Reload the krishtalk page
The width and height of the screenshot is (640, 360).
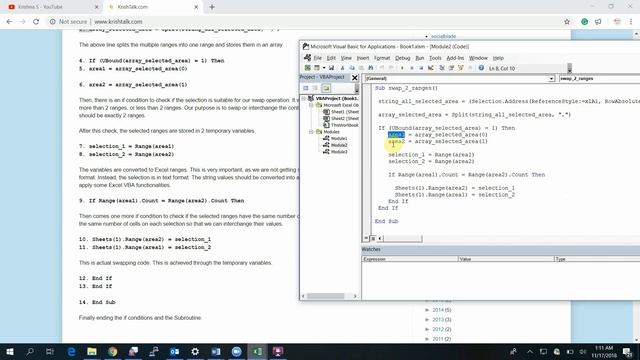click(36, 22)
